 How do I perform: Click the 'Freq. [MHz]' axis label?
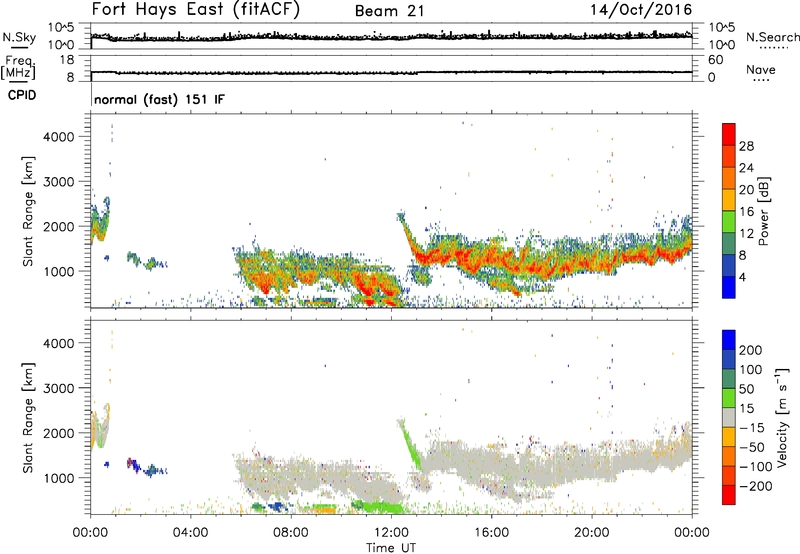18,68
